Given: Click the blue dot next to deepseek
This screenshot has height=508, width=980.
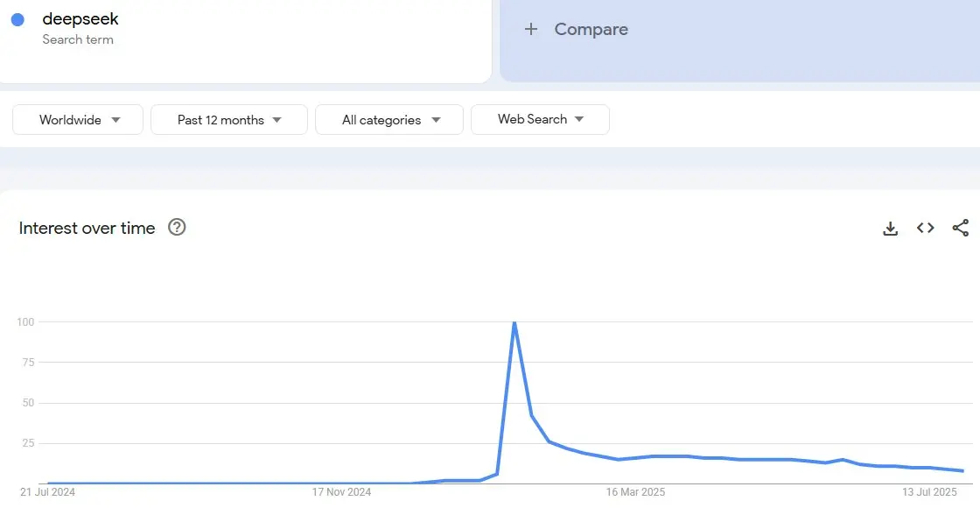Looking at the screenshot, I should [17, 20].
